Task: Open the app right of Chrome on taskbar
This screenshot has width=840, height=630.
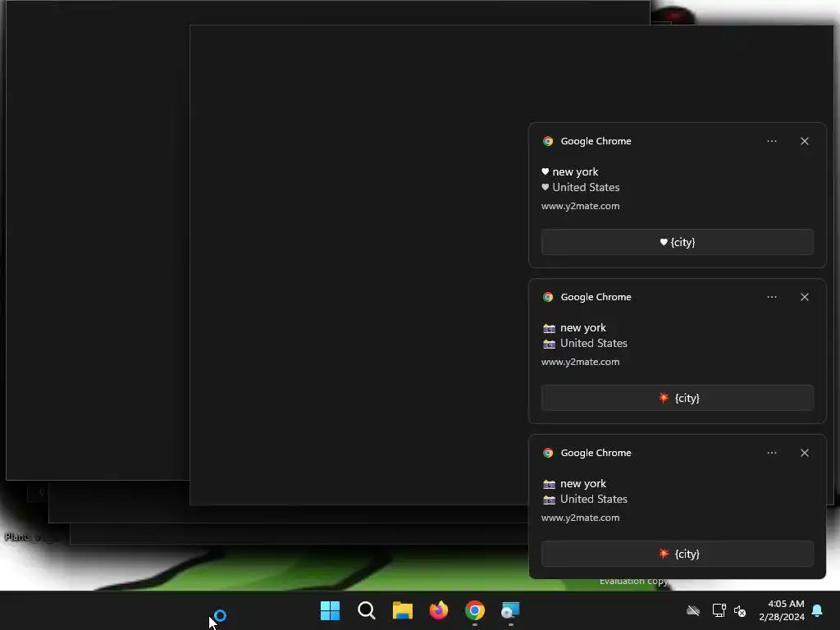Action: point(510,610)
